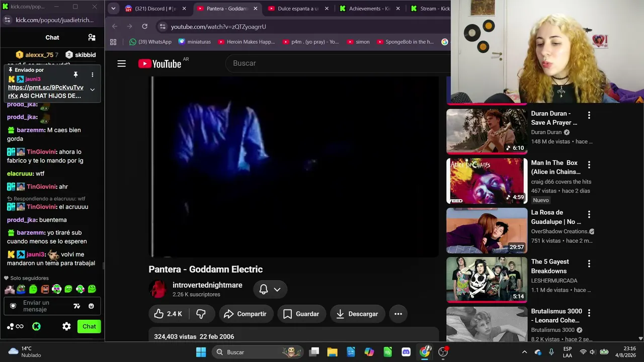Switch to the Stream - Kick tab
The width and height of the screenshot is (644, 362).
pos(429,9)
